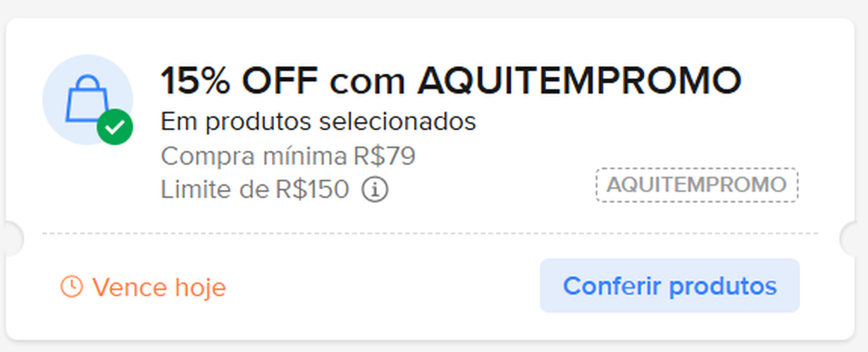Click the orange clock icon

click(x=71, y=287)
